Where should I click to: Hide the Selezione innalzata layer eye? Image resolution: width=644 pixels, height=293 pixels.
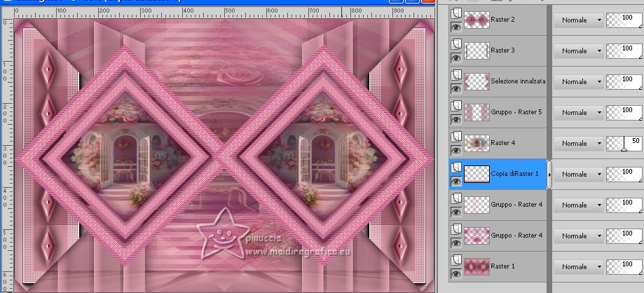click(456, 88)
